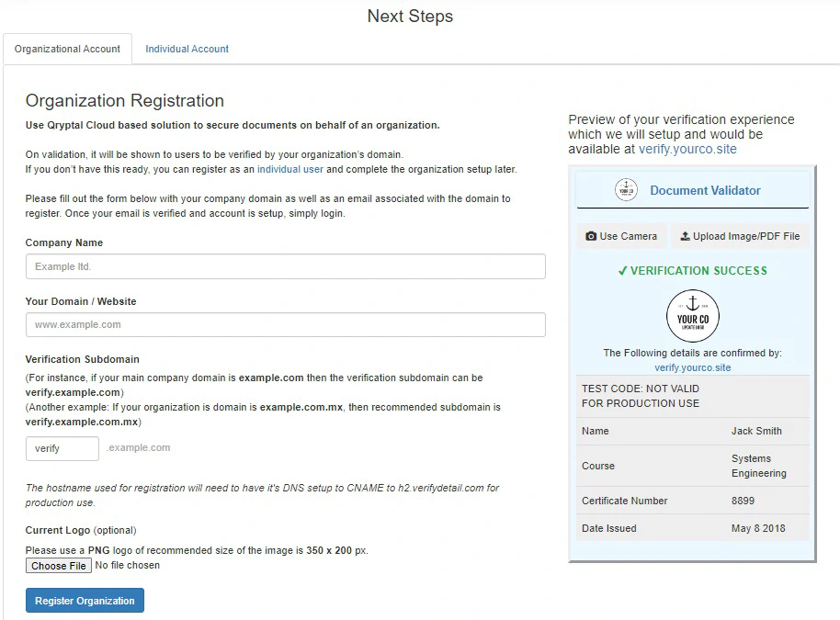Click the Document Validator title text
Image resolution: width=840 pixels, height=620 pixels.
[x=703, y=190]
